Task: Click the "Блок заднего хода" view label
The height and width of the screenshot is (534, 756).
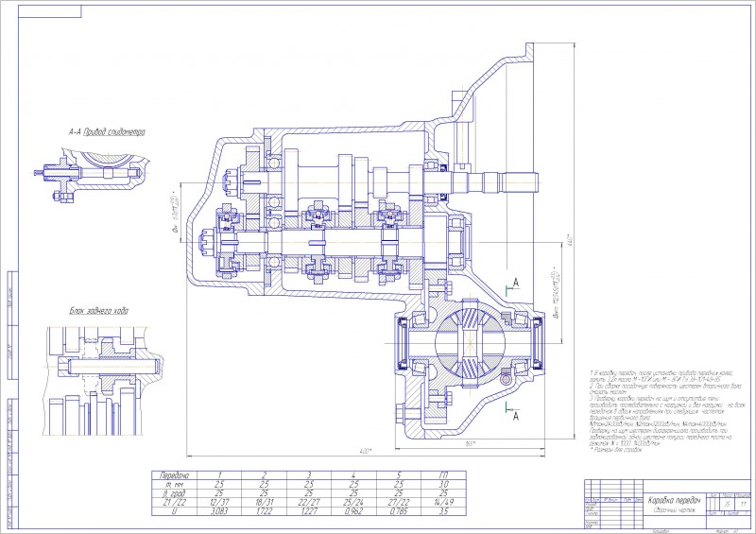Action: tap(99, 311)
